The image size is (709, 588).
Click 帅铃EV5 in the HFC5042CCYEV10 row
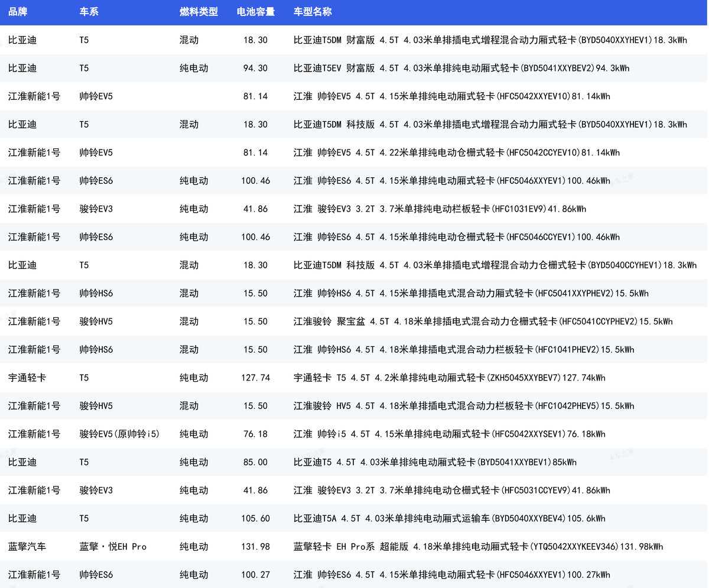coord(96,152)
